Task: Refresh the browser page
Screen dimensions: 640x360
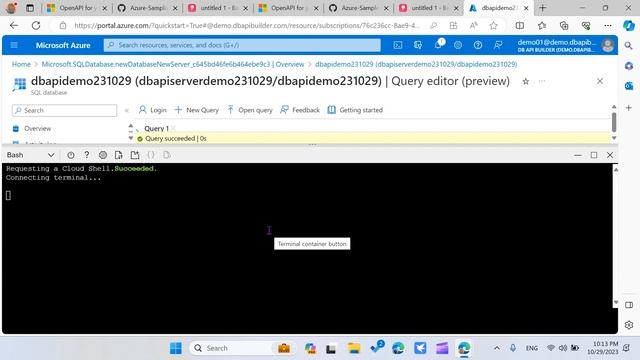Action: tap(36, 26)
